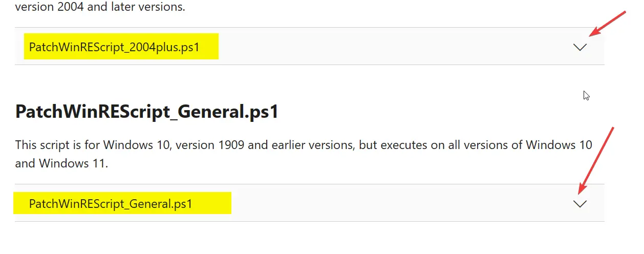
Task: Expand the PatchWinREScript_General.ps1 chevron
Action: [580, 204]
